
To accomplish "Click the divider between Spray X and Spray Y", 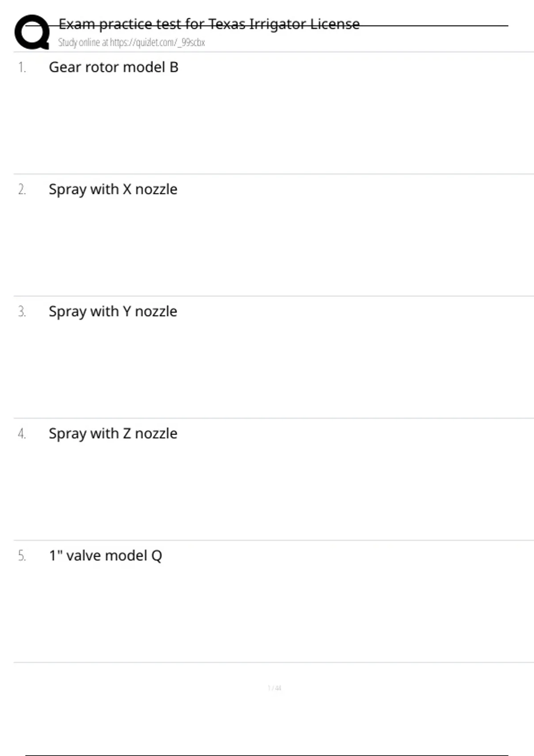I will [x=273, y=296].
